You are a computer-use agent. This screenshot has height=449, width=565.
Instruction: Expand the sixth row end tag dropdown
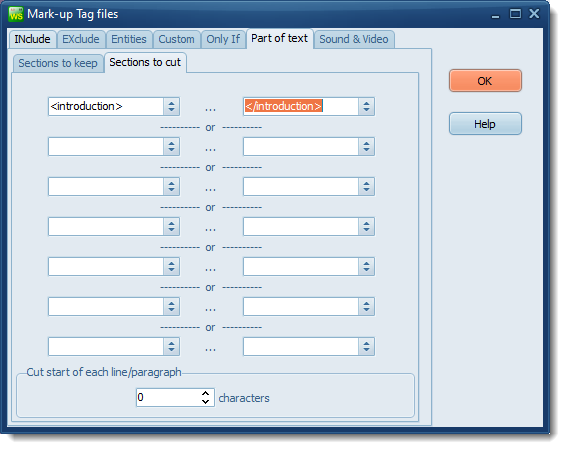[x=366, y=307]
